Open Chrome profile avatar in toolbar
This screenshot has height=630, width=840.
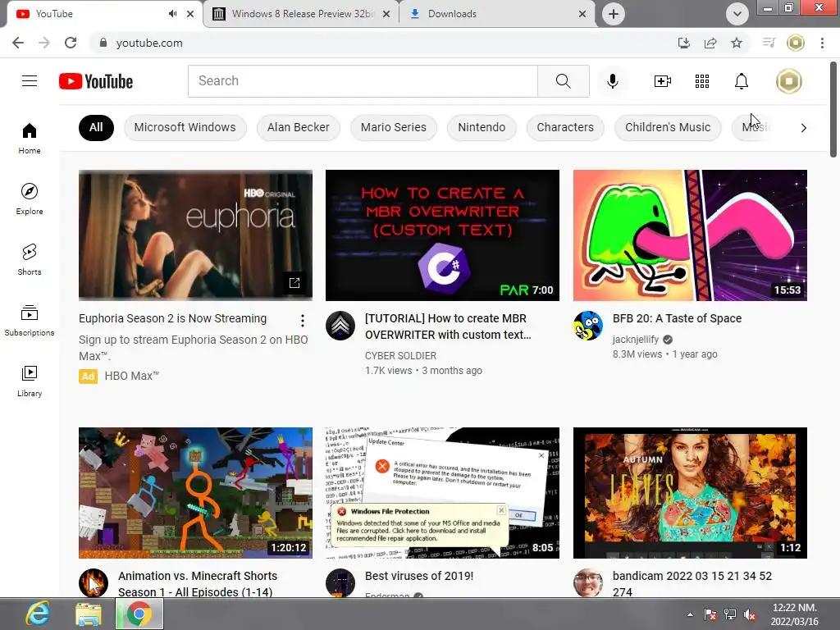point(796,43)
